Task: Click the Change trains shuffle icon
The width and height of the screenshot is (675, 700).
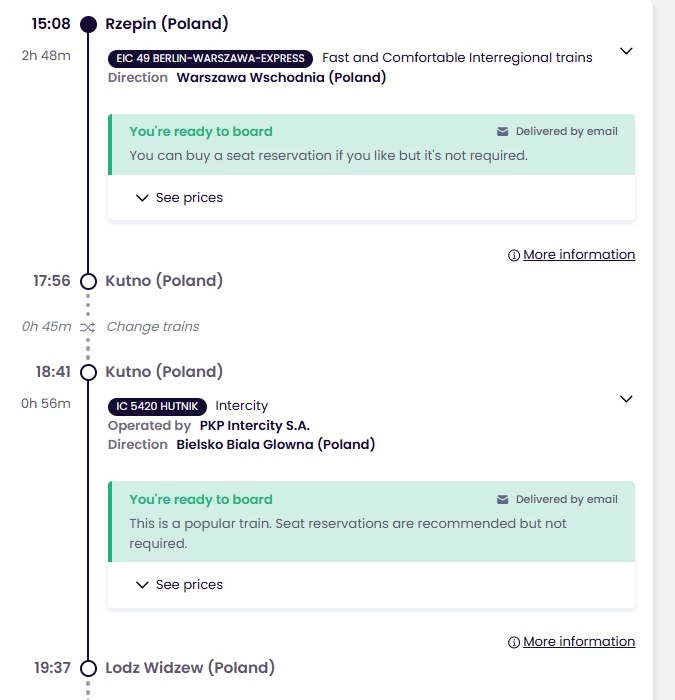Action: (x=88, y=327)
